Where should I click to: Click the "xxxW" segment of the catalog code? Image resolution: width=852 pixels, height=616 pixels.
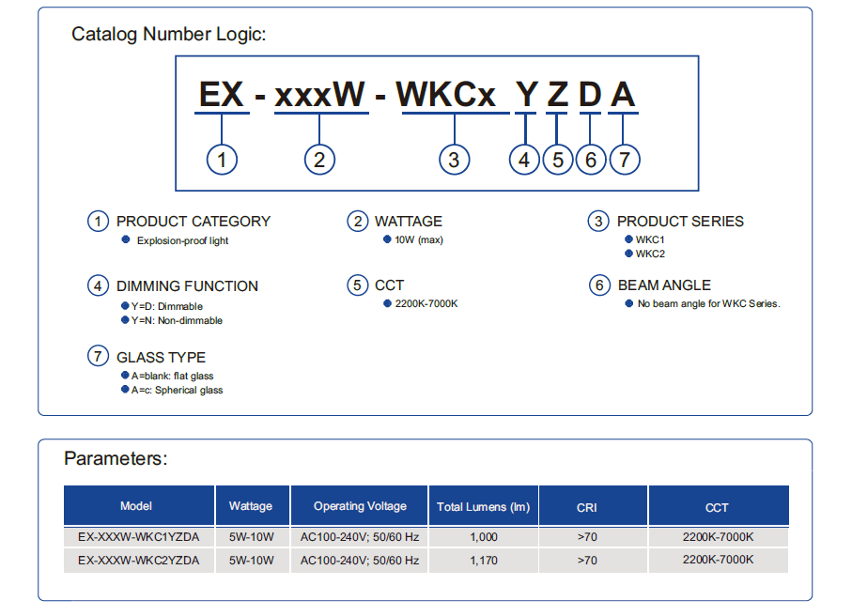[x=319, y=95]
